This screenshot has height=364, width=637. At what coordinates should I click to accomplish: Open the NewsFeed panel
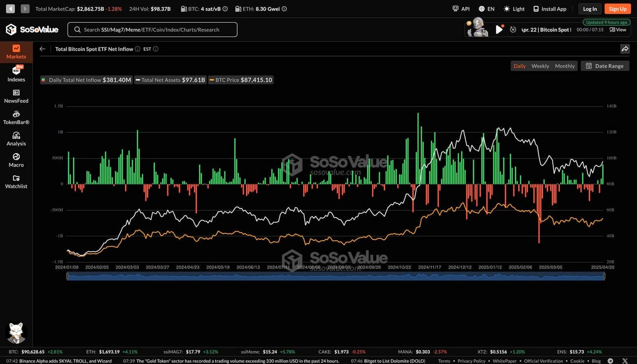pyautogui.click(x=16, y=96)
